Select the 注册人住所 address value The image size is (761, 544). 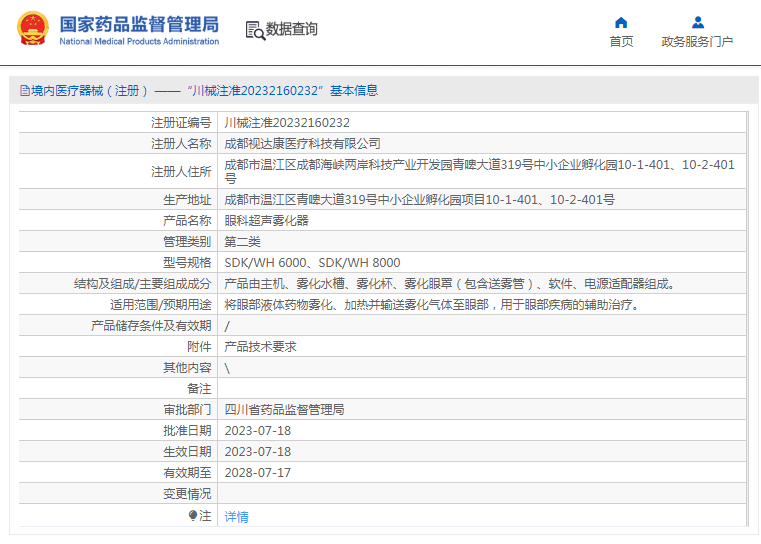pyautogui.click(x=480, y=171)
